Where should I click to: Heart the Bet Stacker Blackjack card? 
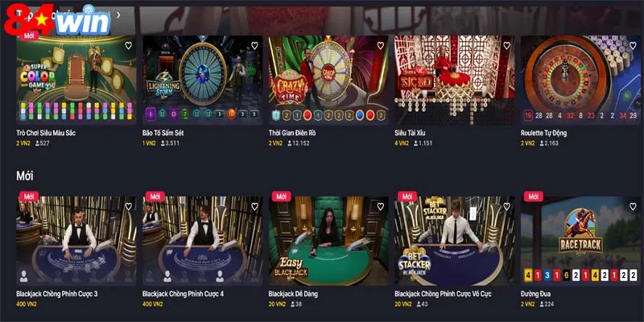(x=507, y=206)
